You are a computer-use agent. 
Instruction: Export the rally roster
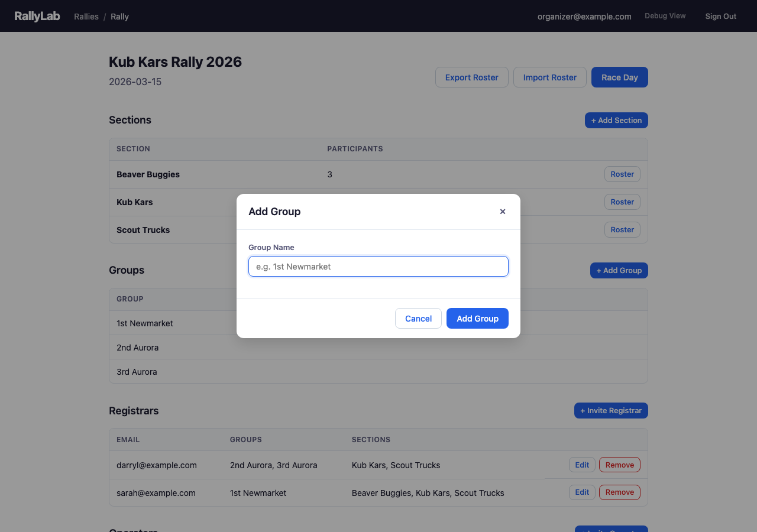pos(471,77)
